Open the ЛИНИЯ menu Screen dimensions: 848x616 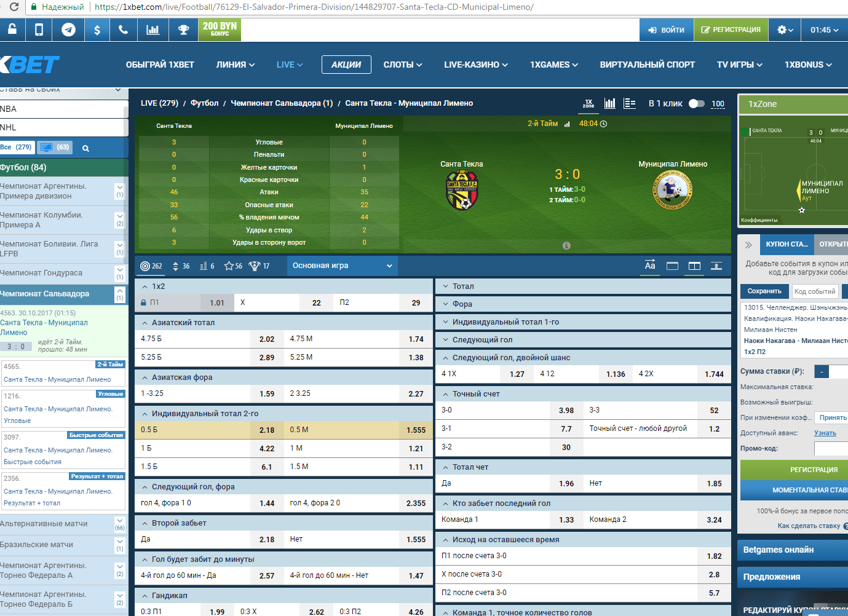coord(236,65)
